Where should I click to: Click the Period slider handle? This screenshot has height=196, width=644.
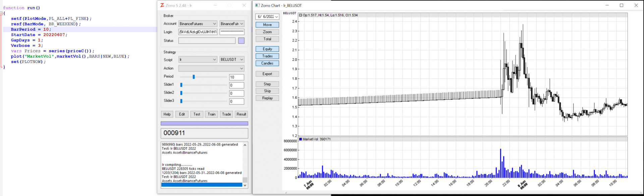pyautogui.click(x=194, y=77)
